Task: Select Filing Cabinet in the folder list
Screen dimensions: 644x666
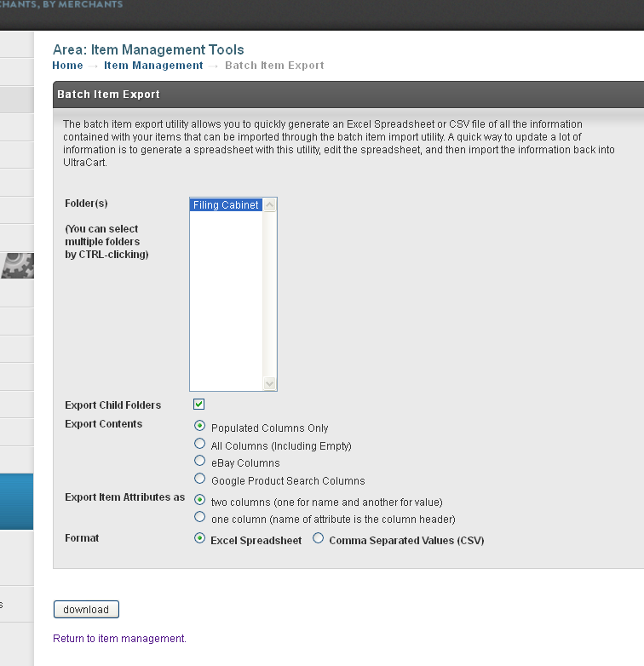Action: [226, 205]
